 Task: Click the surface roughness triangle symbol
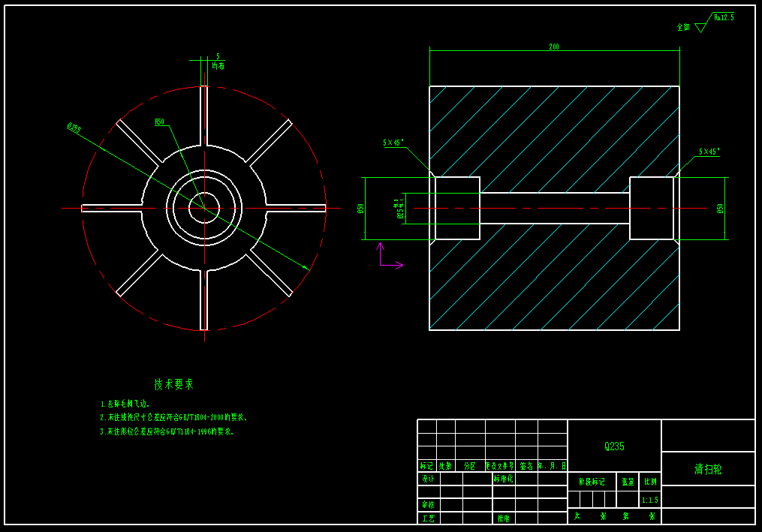(700, 28)
